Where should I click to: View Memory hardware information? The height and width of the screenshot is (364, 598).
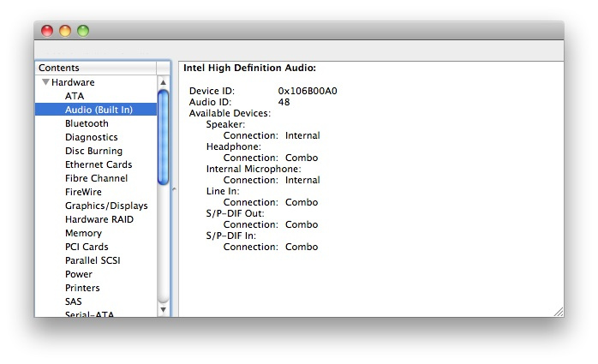click(83, 233)
